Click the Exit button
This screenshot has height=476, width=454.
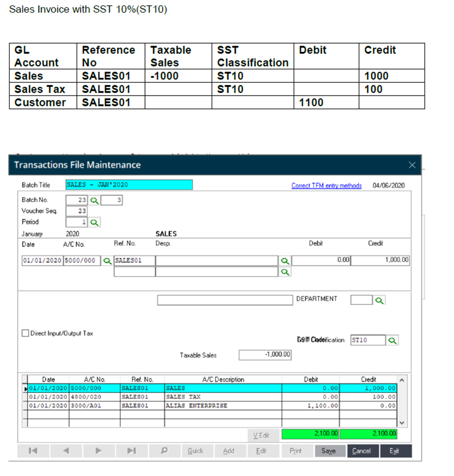tap(394, 451)
